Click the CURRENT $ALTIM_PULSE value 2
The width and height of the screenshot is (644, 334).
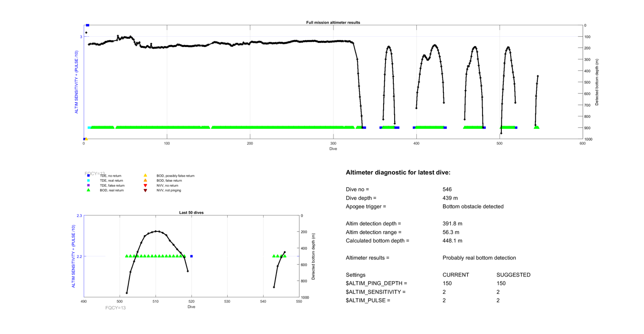(444, 300)
